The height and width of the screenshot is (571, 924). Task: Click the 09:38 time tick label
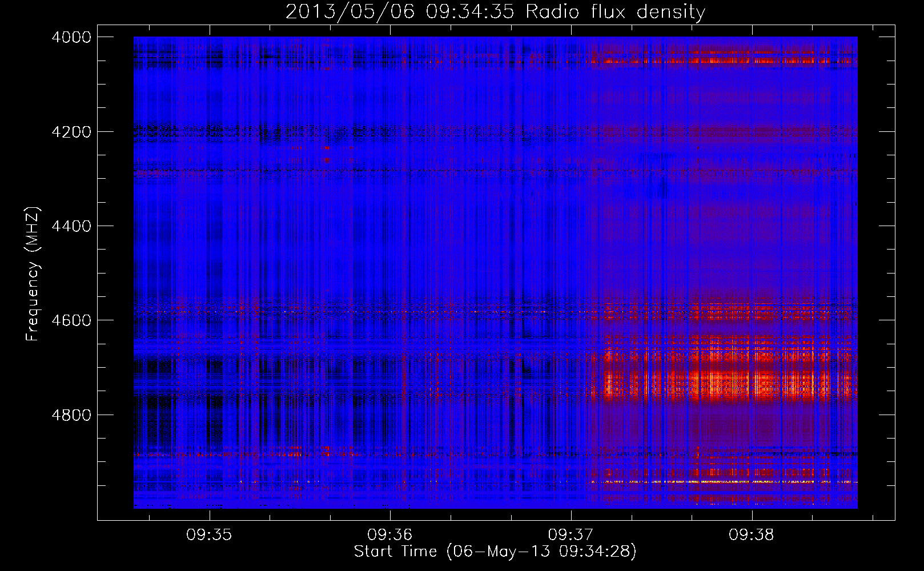(x=752, y=535)
